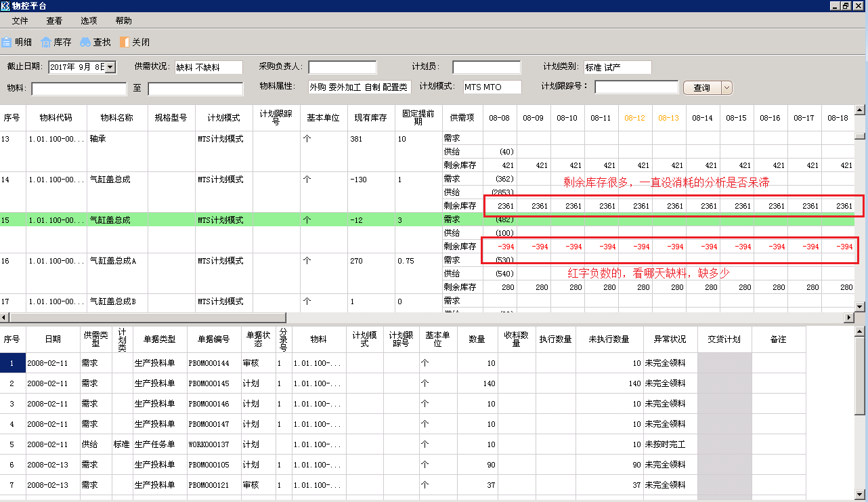This screenshot has height=502, width=868.
Task: Open the 库存 toolbar icon
Action: pos(46,42)
